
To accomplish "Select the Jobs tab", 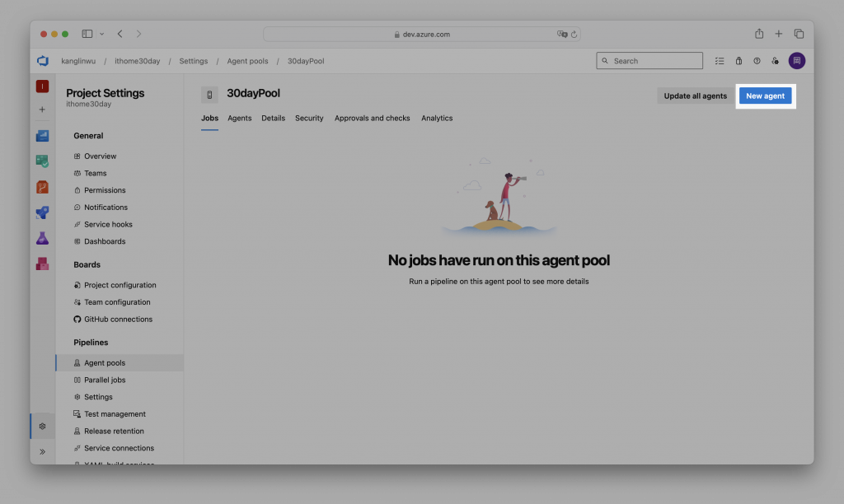I will pyautogui.click(x=209, y=119).
